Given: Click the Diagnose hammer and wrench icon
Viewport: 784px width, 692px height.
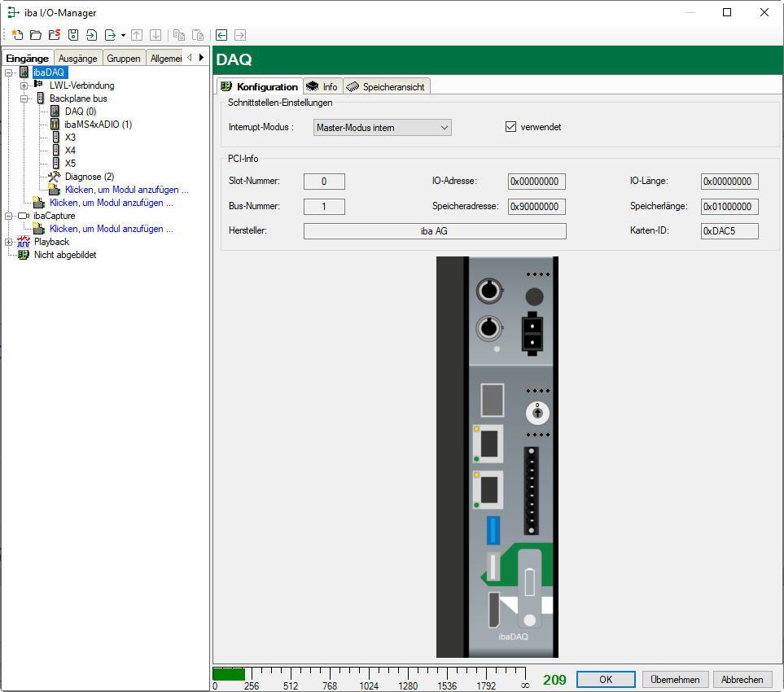Looking at the screenshot, I should tap(55, 177).
